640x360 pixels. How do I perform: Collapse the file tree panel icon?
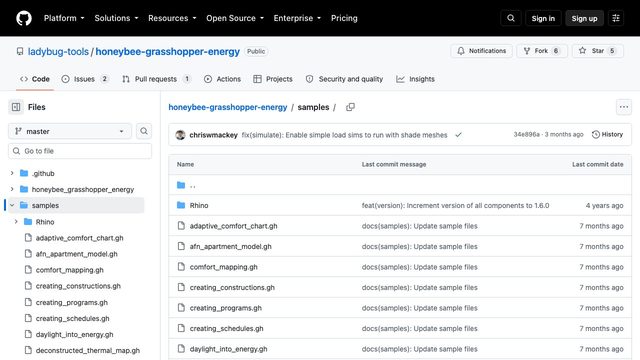16,107
